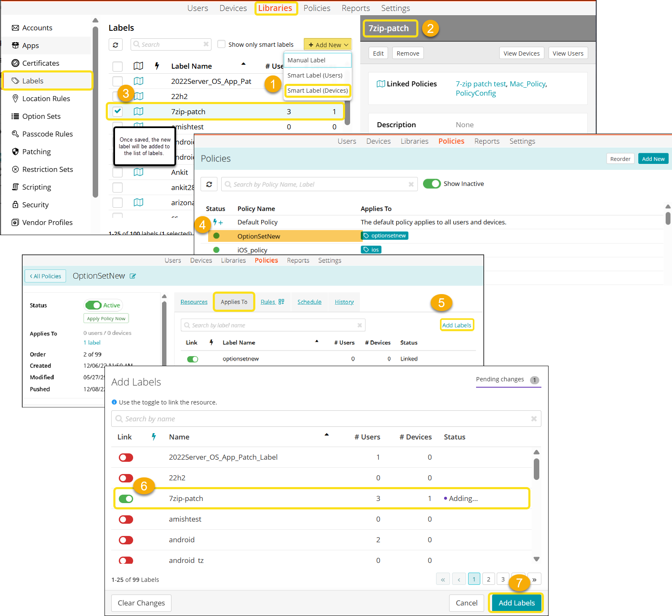This screenshot has width=672, height=616.
Task: Go to last page of labels pagination
Action: click(x=534, y=579)
